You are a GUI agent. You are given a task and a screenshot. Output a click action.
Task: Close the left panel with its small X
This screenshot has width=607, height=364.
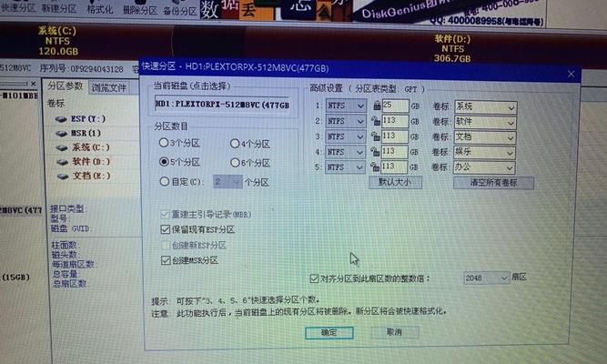point(34,83)
